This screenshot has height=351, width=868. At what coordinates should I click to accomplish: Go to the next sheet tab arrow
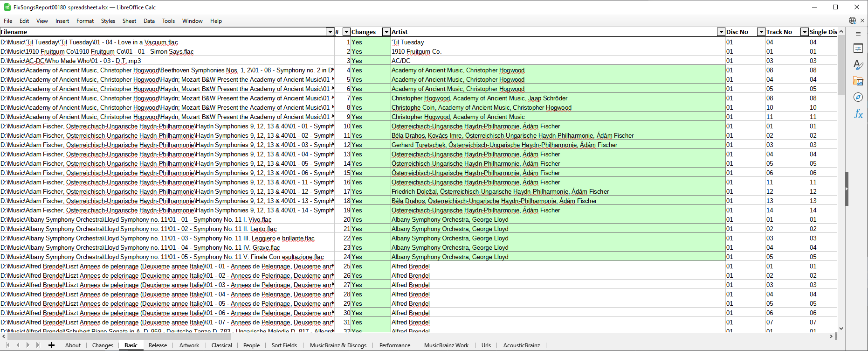28,345
